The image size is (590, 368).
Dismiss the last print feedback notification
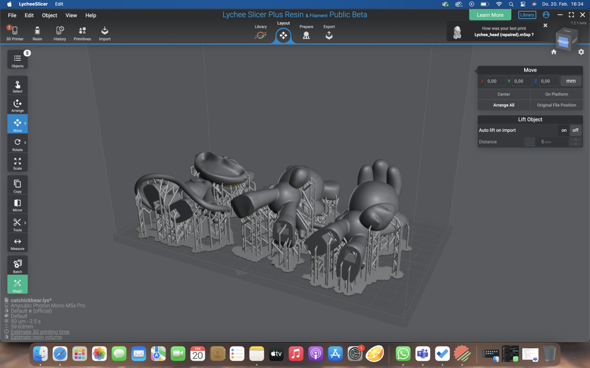(x=545, y=26)
